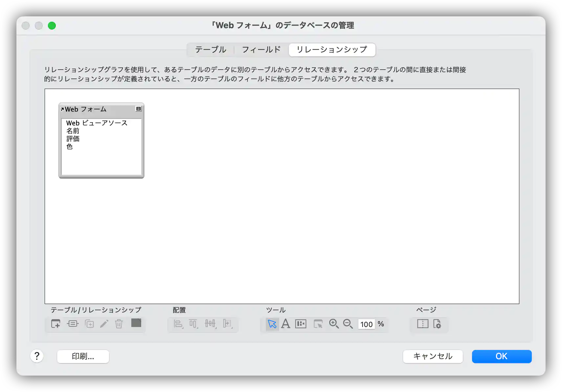Click the resize to match icon

tap(228, 324)
